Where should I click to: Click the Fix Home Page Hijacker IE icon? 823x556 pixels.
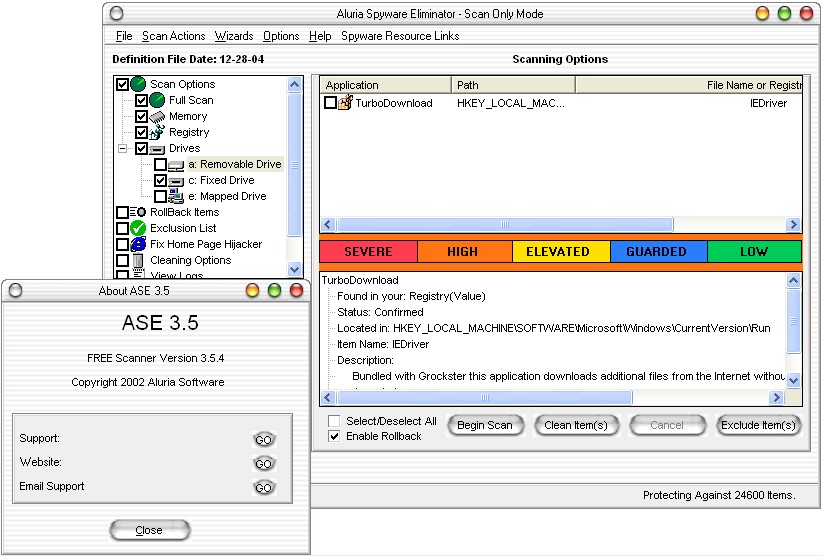tap(138, 244)
